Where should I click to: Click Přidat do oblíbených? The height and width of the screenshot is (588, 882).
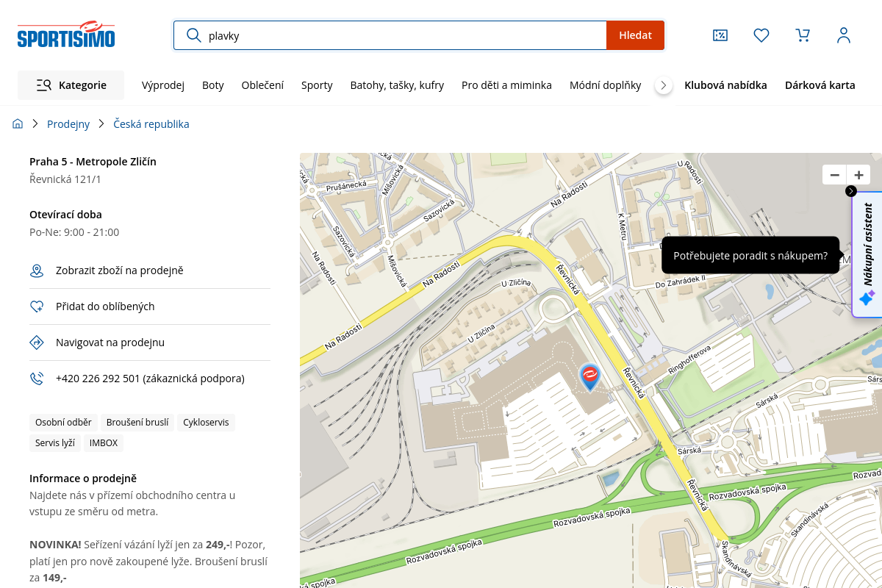(105, 306)
